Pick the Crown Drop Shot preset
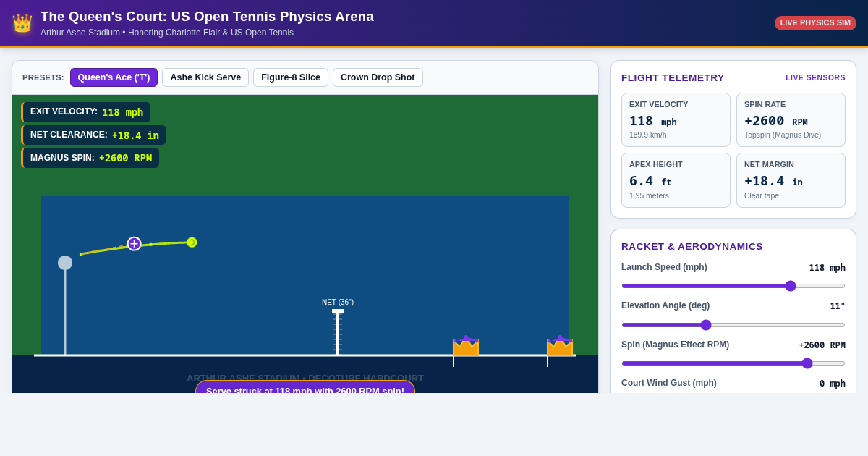 378,77
